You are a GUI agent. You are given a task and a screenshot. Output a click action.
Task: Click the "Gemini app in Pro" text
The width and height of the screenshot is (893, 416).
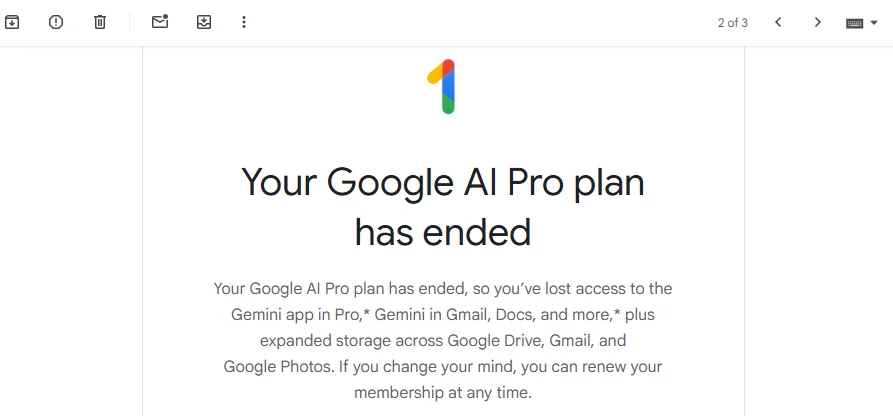coord(295,315)
